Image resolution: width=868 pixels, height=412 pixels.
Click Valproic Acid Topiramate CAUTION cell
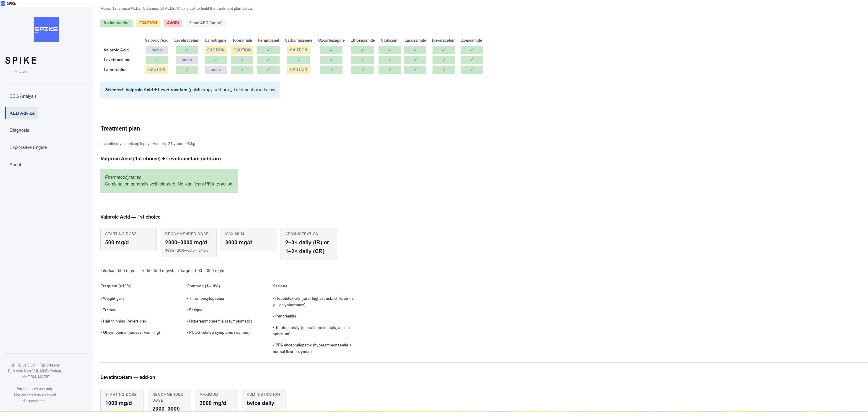(x=242, y=50)
